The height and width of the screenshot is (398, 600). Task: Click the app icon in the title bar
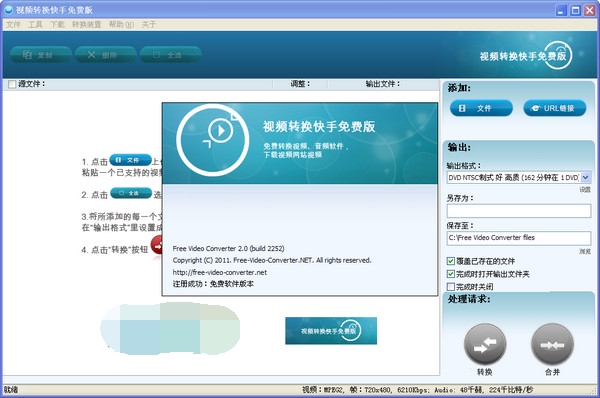click(8, 10)
